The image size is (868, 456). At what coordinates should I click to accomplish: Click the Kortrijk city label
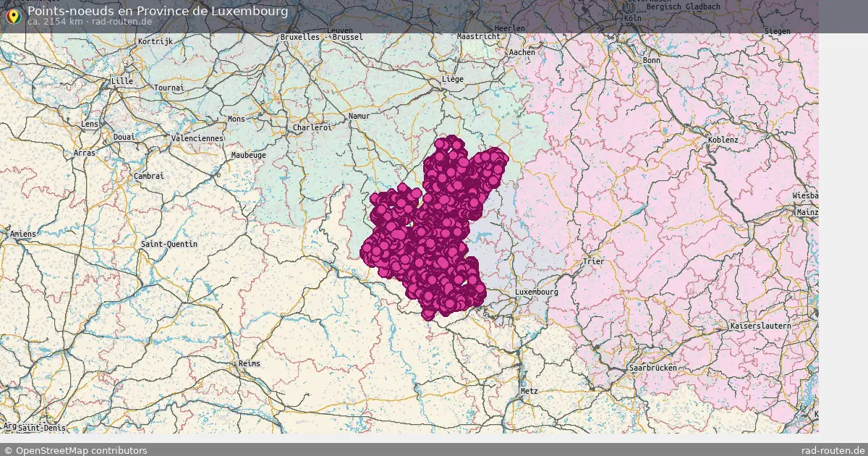coord(156,41)
